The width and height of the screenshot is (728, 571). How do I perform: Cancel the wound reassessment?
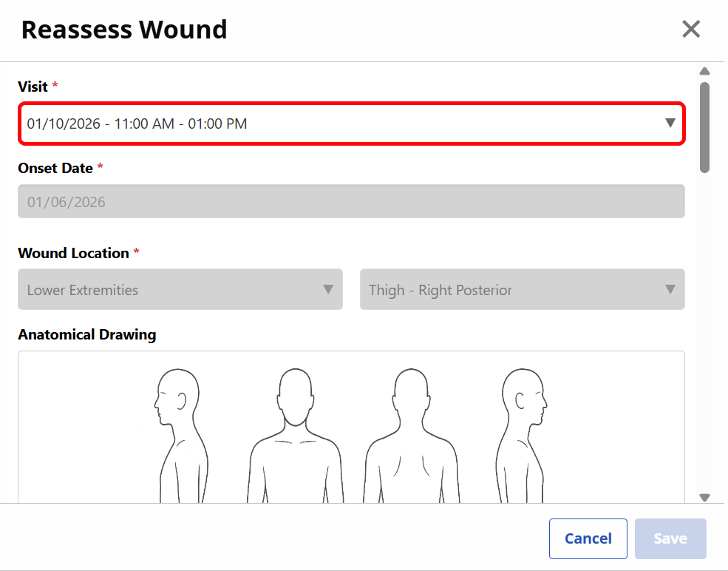tap(588, 538)
